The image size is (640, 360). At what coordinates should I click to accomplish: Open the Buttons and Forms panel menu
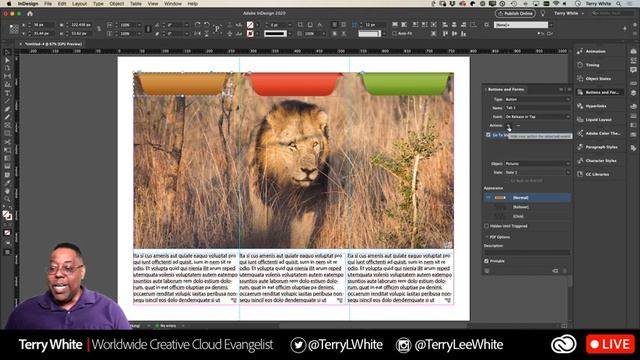[x=569, y=89]
